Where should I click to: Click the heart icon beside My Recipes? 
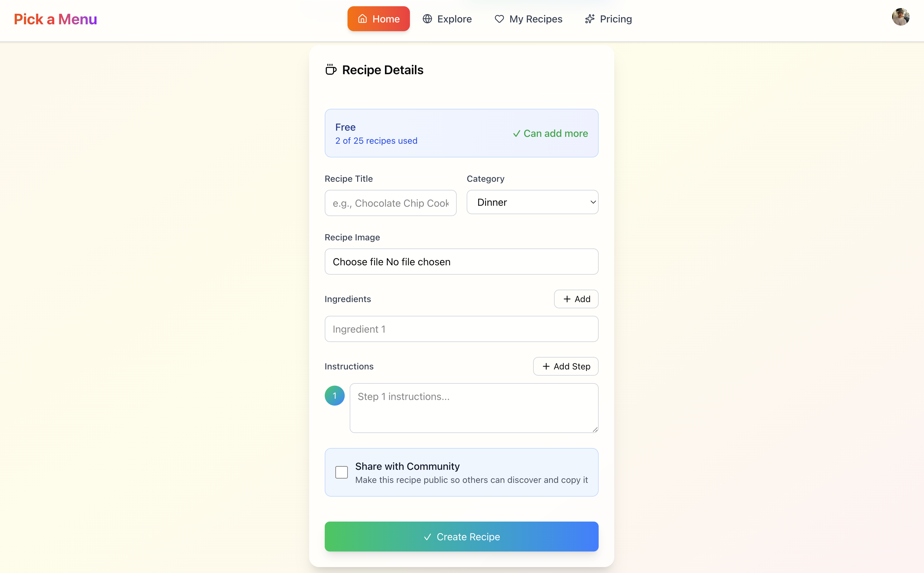pos(499,19)
